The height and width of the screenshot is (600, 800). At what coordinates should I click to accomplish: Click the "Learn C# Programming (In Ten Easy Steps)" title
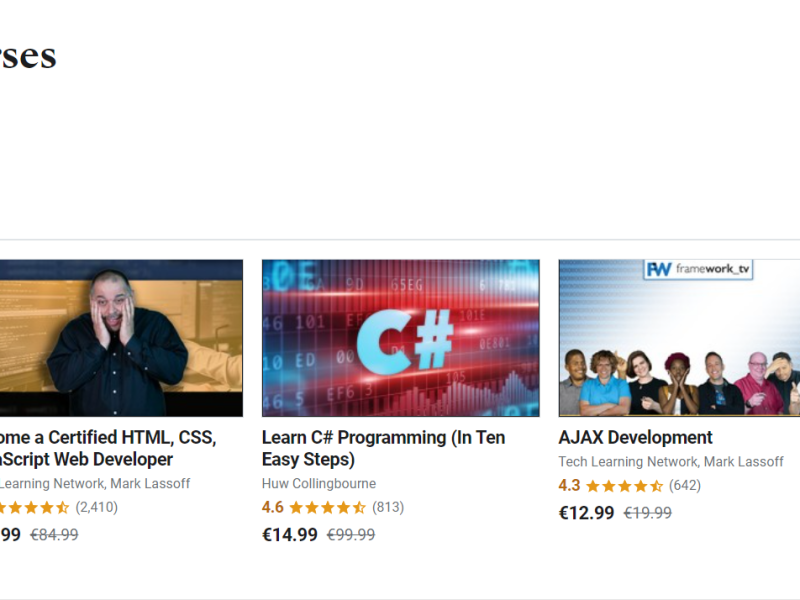[x=383, y=448]
